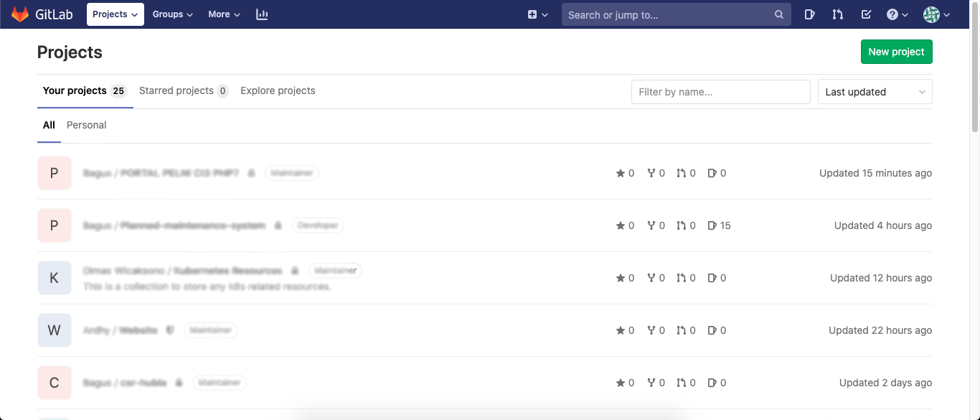Open the More dropdown in the navbar

(x=224, y=14)
